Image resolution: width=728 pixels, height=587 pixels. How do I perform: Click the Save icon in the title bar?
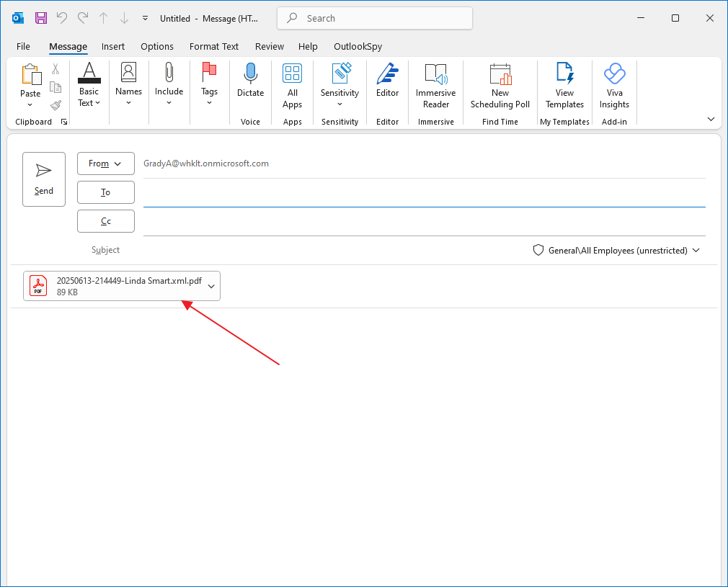click(41, 18)
